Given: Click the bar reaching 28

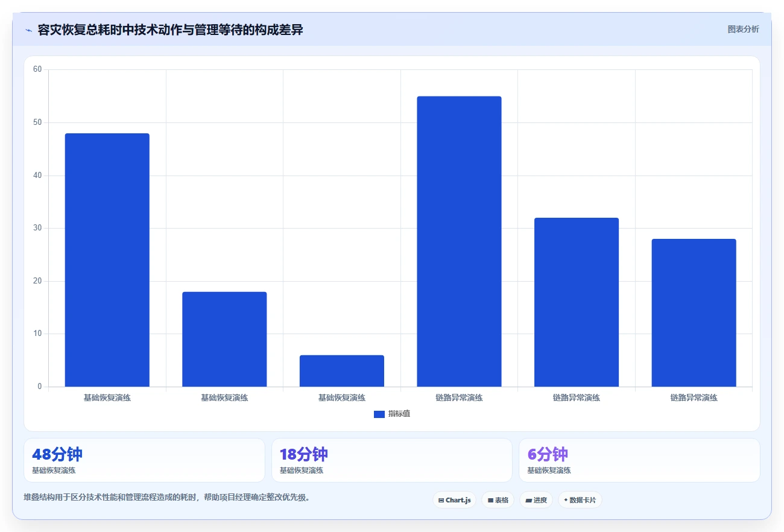Looking at the screenshot, I should [x=694, y=312].
